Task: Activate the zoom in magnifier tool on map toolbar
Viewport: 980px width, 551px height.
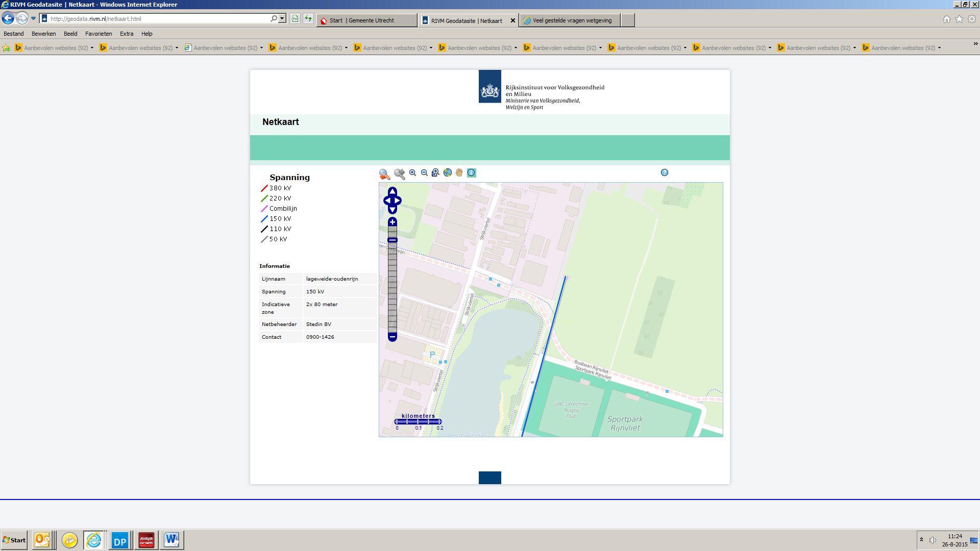Action: click(412, 173)
